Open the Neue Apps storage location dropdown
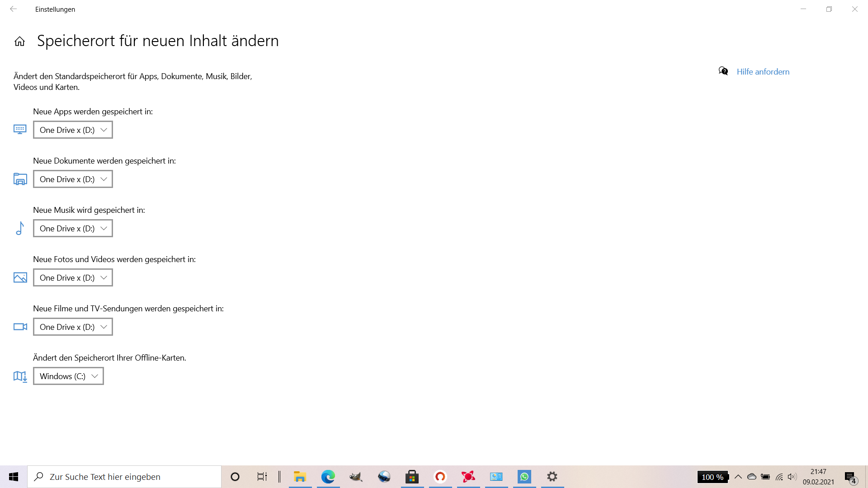The image size is (868, 488). [73, 130]
